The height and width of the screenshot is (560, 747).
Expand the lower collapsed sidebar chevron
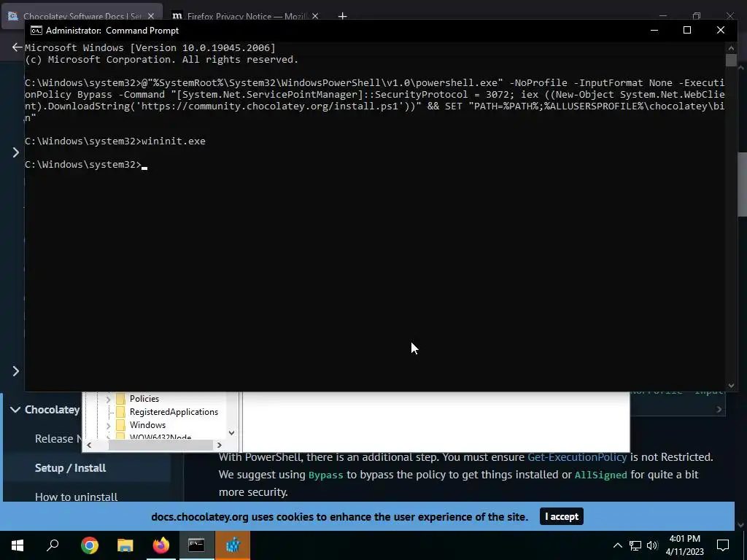16,371
